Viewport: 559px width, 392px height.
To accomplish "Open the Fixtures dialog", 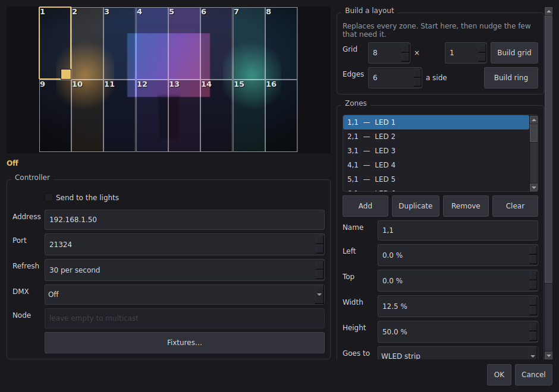I will point(184,343).
